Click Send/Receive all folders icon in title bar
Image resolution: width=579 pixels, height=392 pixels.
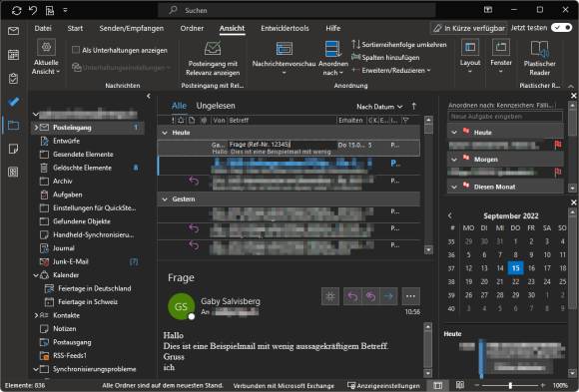[x=16, y=10]
